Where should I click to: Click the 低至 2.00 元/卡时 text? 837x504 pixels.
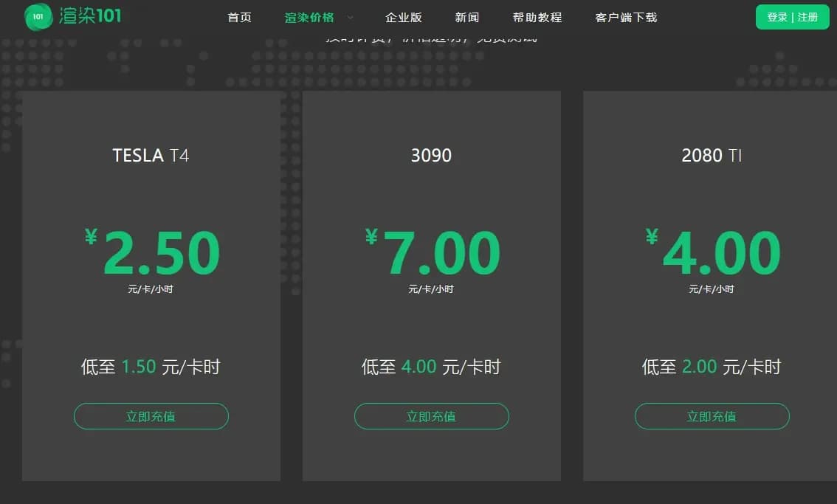tap(712, 367)
